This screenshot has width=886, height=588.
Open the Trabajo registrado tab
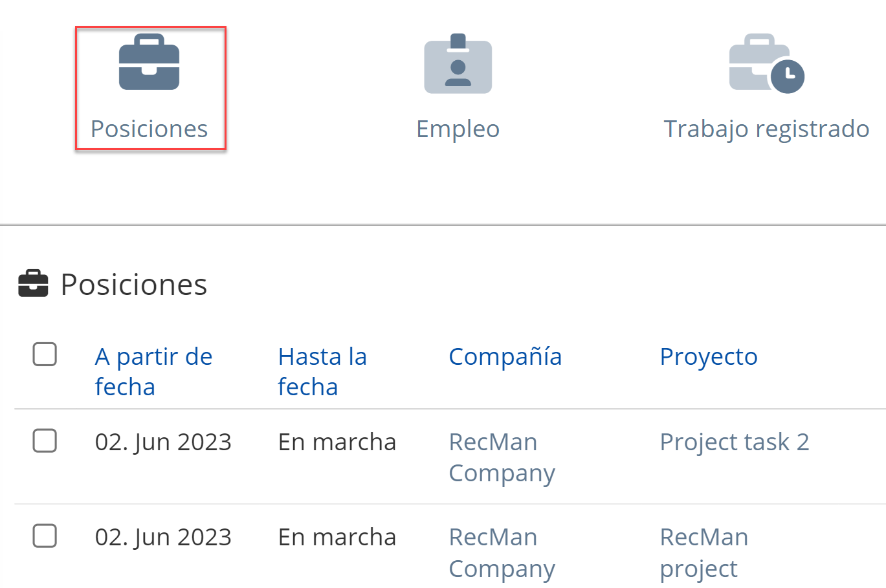pyautogui.click(x=766, y=129)
